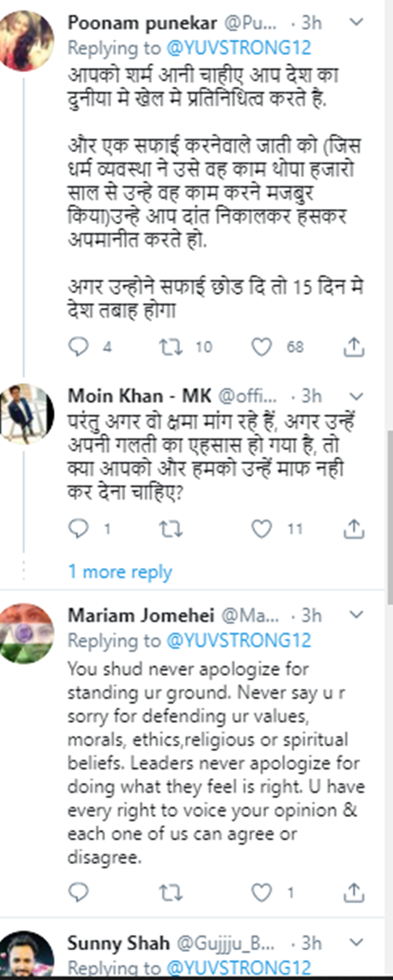Click the page's vertical scrollbar thumb
The image size is (393, 980).
point(389,514)
